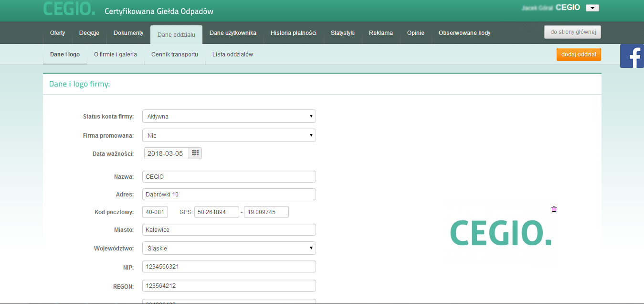Open the Województwo dropdown

tap(229, 248)
